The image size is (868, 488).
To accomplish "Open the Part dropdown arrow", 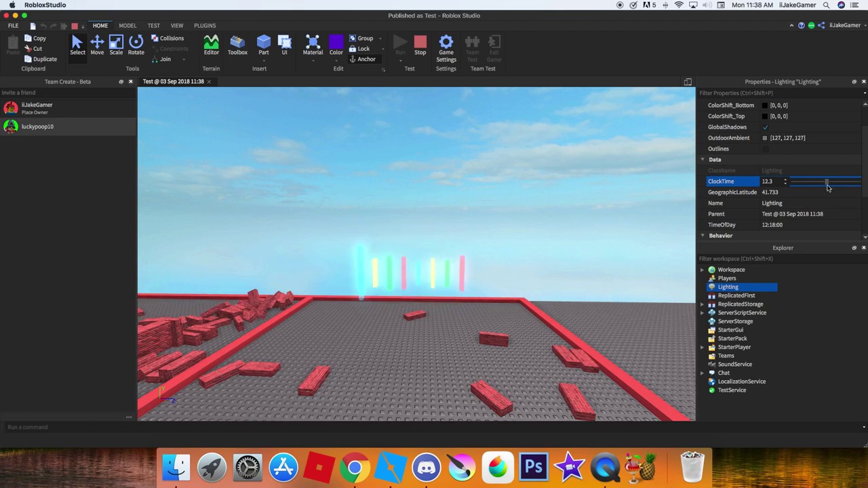I will [x=264, y=60].
